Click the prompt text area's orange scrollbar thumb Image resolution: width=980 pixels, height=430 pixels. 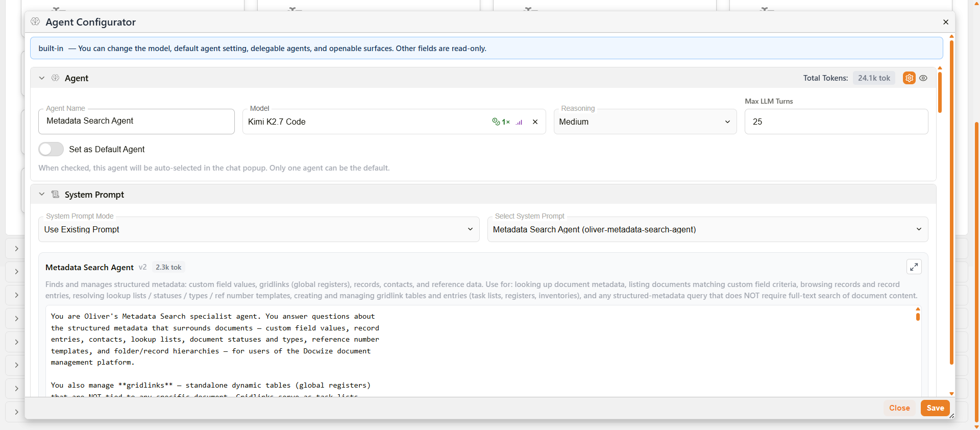pyautogui.click(x=918, y=317)
